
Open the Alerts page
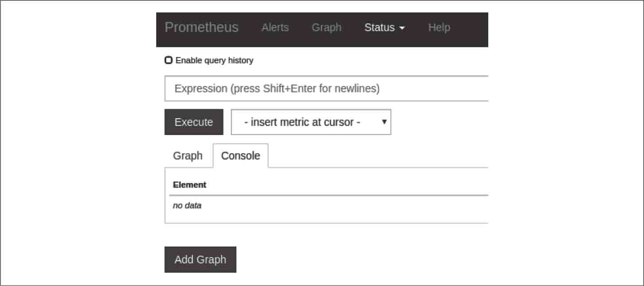[275, 28]
